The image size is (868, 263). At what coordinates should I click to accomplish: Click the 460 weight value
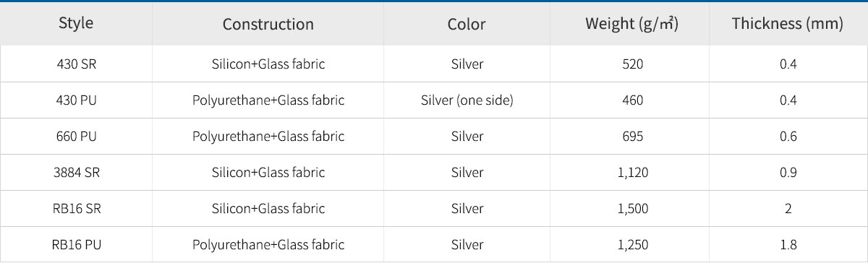tap(632, 100)
